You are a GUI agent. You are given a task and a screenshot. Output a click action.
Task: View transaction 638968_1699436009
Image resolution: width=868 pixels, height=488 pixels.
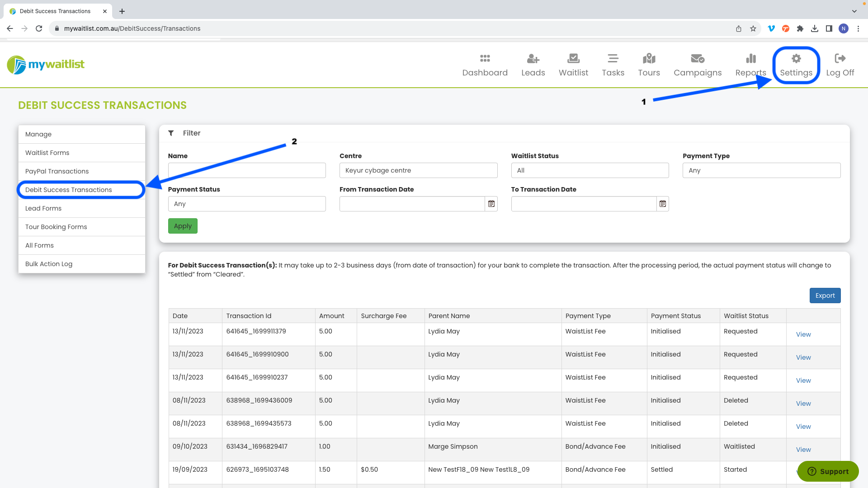(x=803, y=404)
